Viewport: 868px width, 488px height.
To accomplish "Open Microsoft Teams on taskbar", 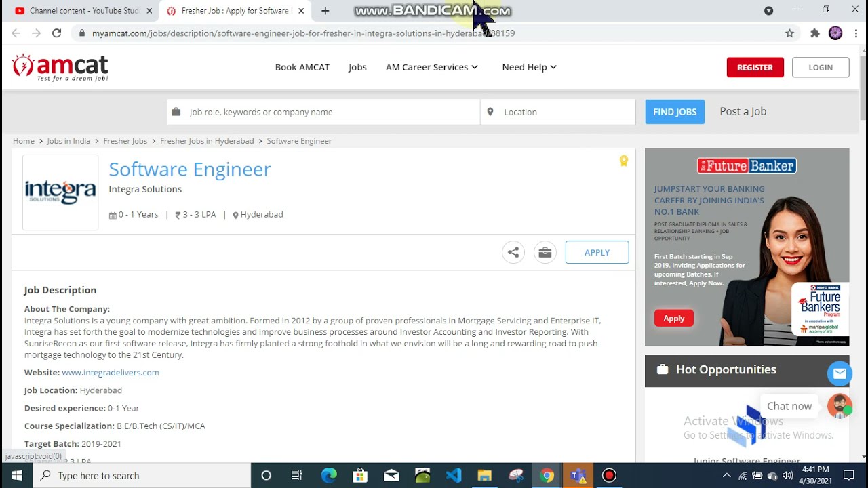I will (578, 475).
